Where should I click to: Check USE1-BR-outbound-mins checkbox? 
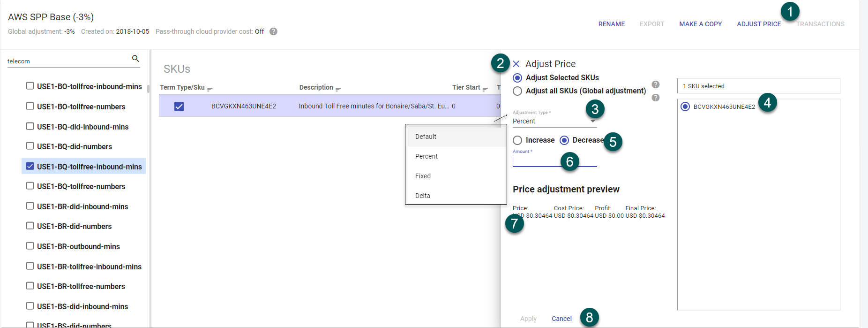pyautogui.click(x=30, y=246)
